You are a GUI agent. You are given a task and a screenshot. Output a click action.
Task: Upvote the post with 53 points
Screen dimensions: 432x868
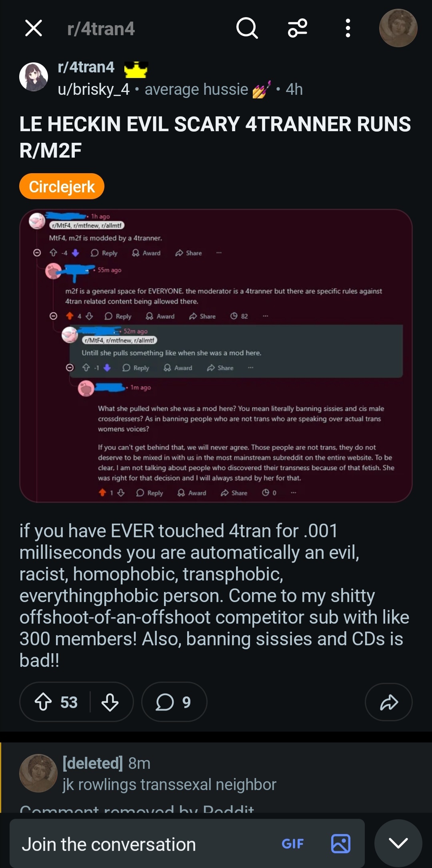(x=43, y=702)
